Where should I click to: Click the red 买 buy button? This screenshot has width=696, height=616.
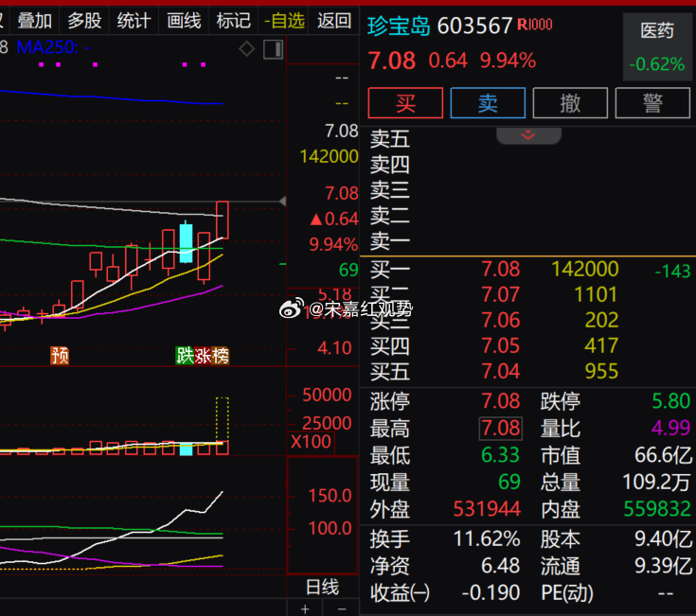pos(405,103)
